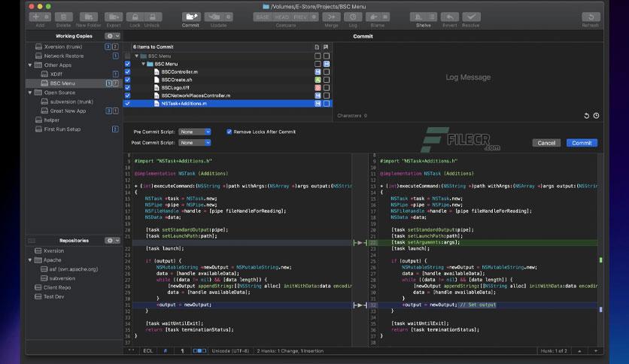Viewport: 629px width, 364px height.
Task: Click the Commit toolbar icon
Action: coord(191,17)
